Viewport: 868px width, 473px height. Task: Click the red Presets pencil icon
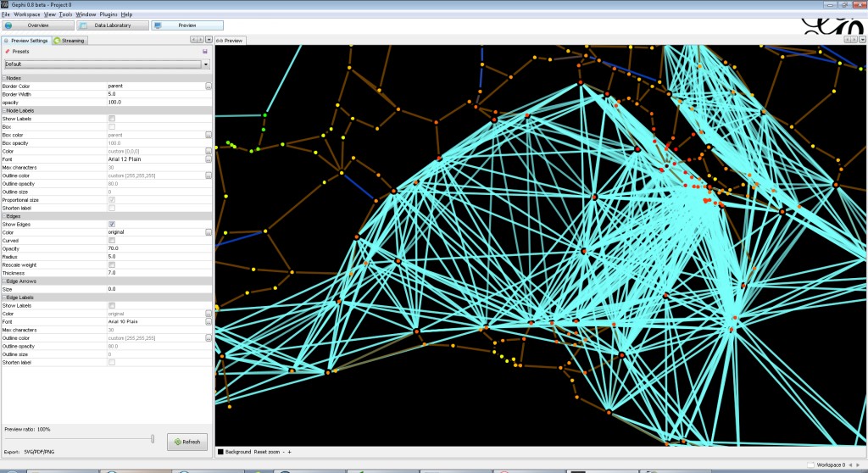(x=7, y=52)
